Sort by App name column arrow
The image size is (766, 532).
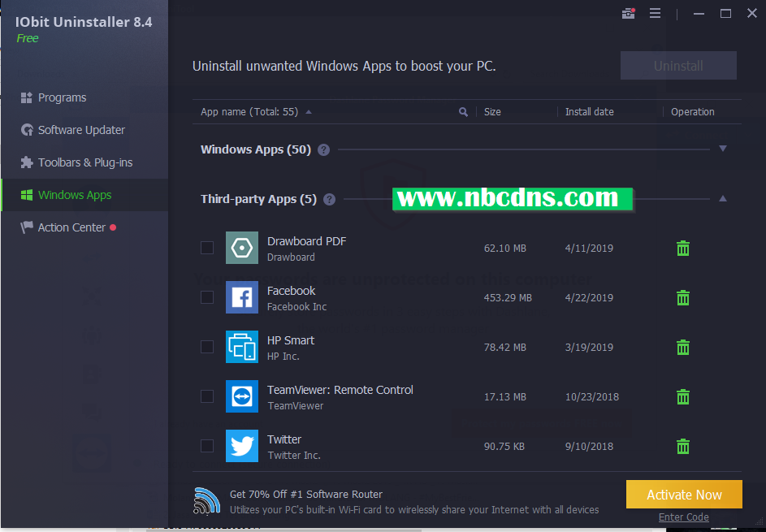point(308,112)
